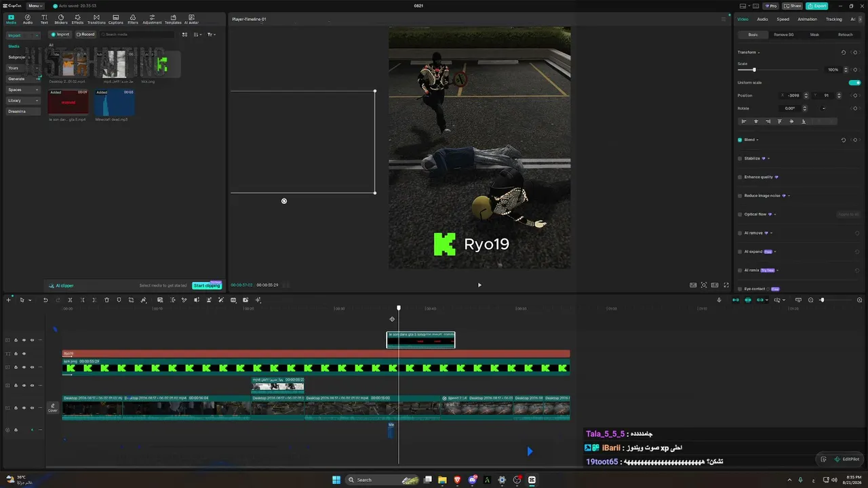Open the Text tool panel
The width and height of the screenshot is (868, 488).
click(x=44, y=19)
